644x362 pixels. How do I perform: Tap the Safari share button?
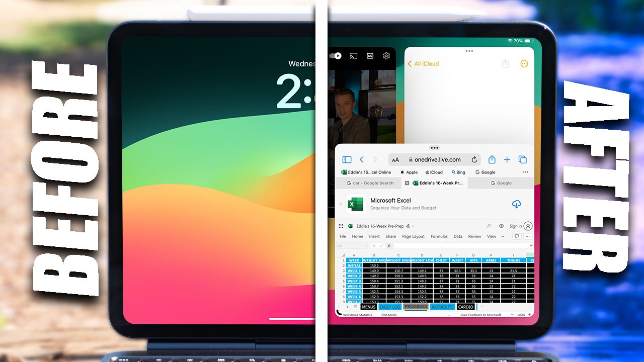pyautogui.click(x=492, y=160)
